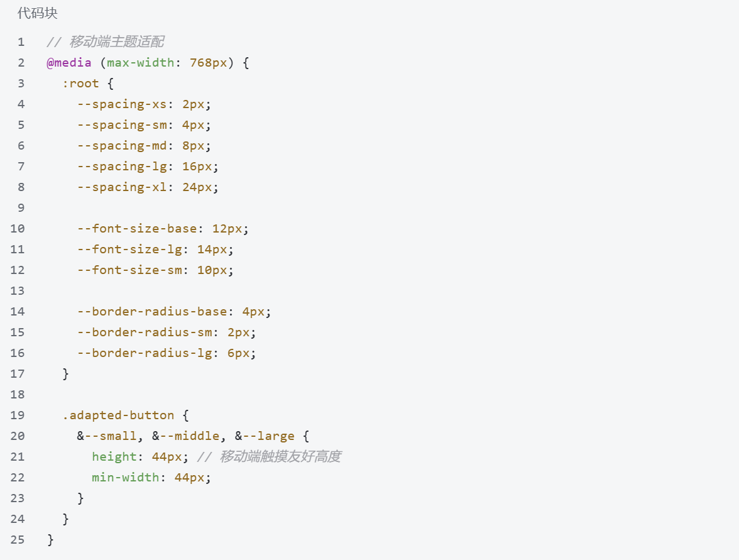Viewport: 739px width, 560px height.
Task: Click the max-width property in the media query
Action: (x=140, y=63)
